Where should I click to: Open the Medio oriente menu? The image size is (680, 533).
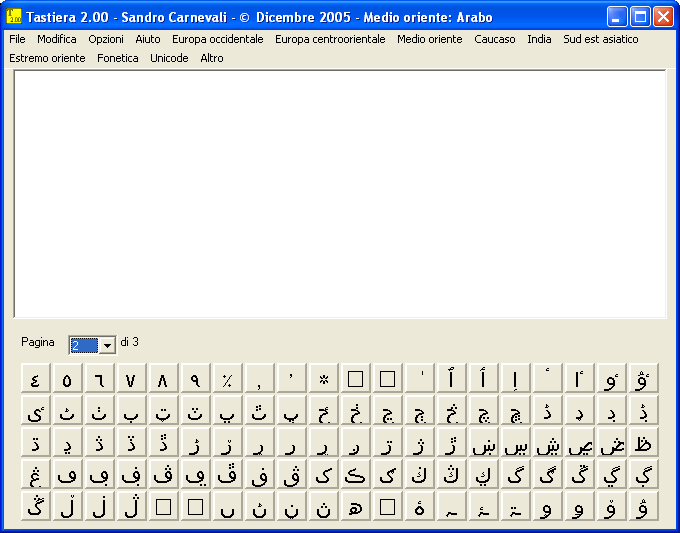[x=430, y=39]
